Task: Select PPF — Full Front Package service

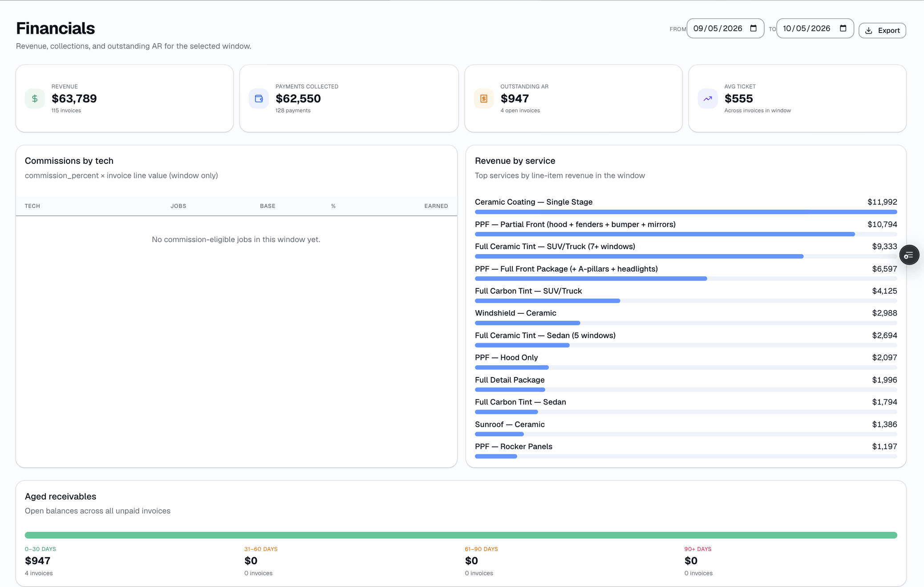Action: pyautogui.click(x=566, y=269)
